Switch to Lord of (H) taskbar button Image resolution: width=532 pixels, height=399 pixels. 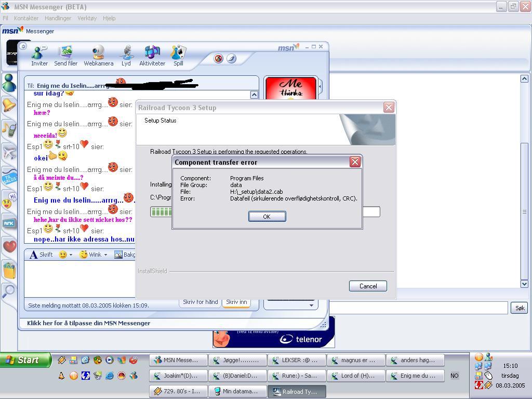click(356, 376)
